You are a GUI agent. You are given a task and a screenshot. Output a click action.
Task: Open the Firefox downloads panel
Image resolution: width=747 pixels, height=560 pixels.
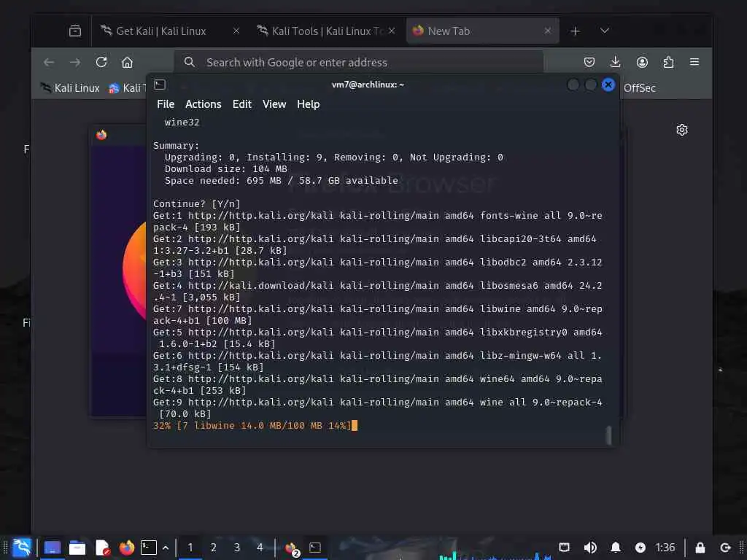point(616,63)
